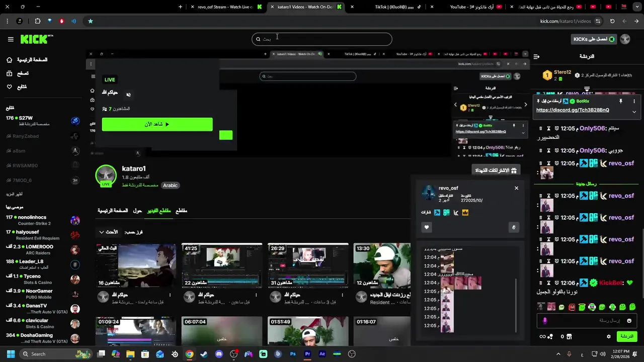644x362 pixels.
Task: Open S27W channel in followed list
Action: (43, 121)
